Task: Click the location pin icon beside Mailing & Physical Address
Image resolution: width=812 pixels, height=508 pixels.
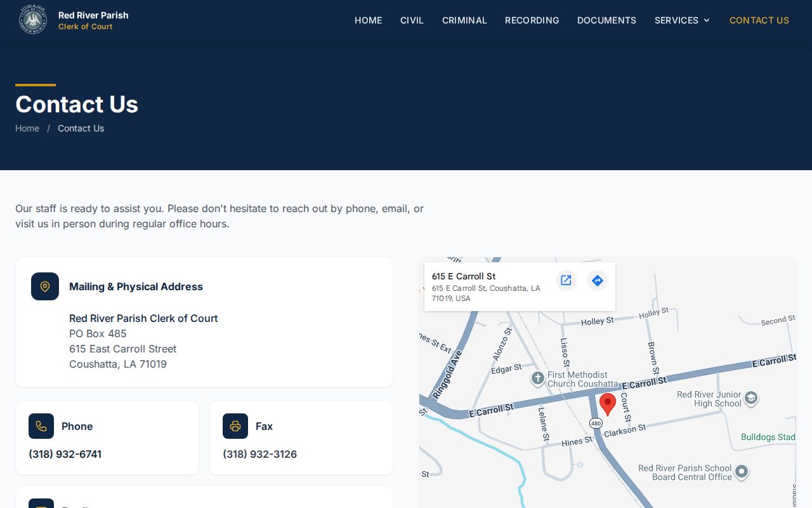Action: click(x=45, y=286)
